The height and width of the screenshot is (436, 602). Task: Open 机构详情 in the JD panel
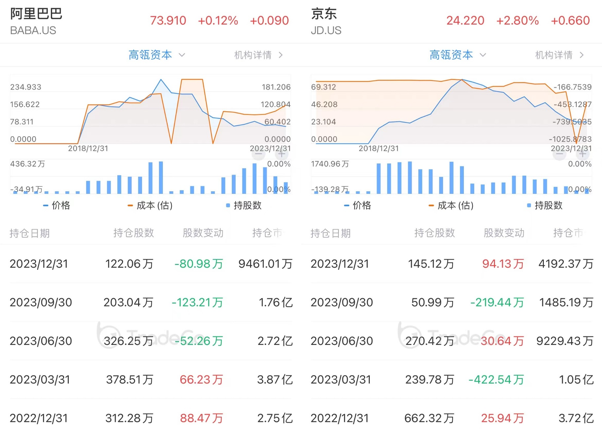(x=559, y=55)
